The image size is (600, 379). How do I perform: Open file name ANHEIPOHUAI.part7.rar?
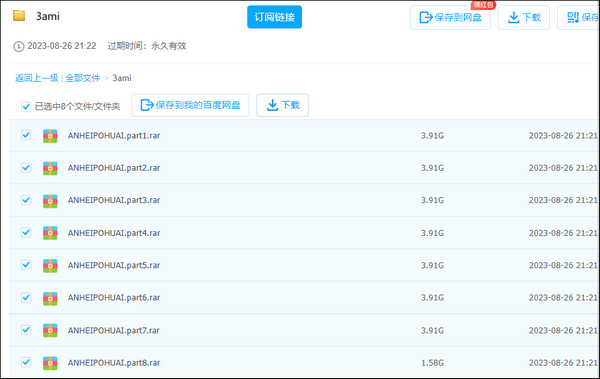(x=114, y=330)
